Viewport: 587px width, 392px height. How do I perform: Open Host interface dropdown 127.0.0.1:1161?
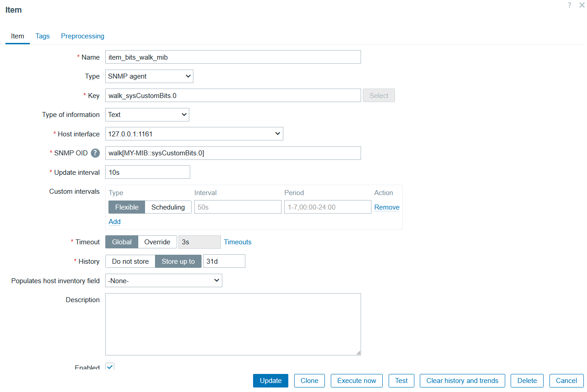click(194, 134)
